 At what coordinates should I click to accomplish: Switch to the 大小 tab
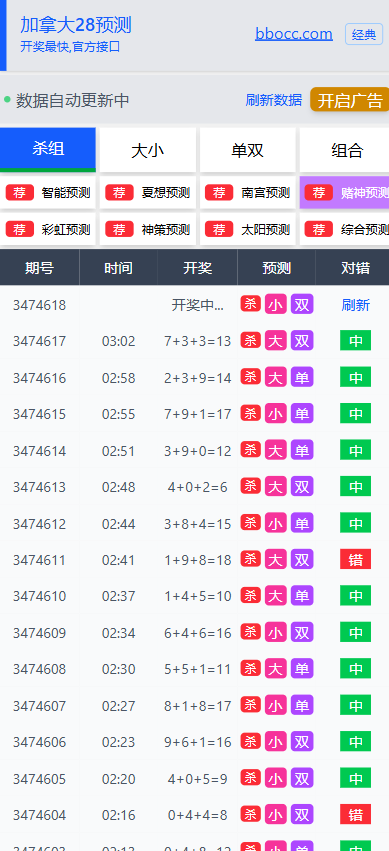[148, 150]
